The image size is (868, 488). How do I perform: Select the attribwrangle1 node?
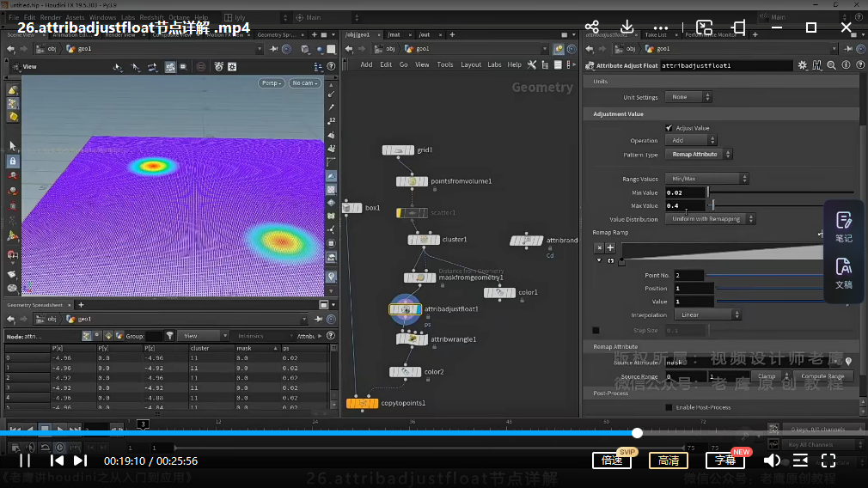[x=412, y=339]
